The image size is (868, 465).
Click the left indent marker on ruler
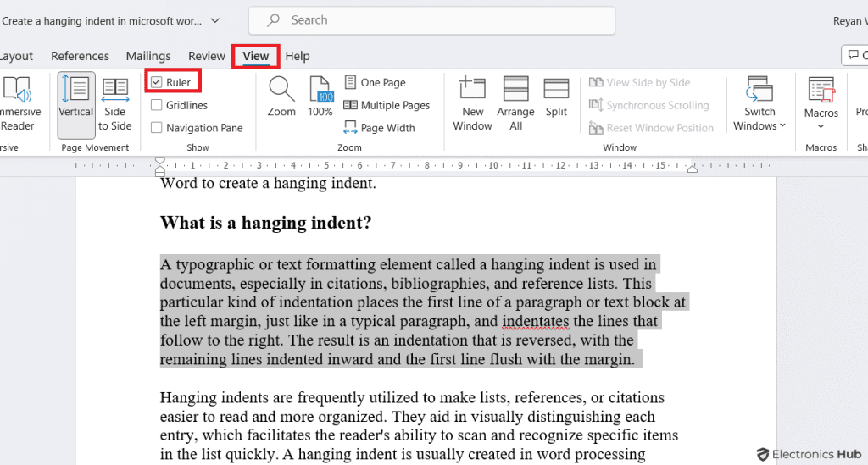coord(160,173)
